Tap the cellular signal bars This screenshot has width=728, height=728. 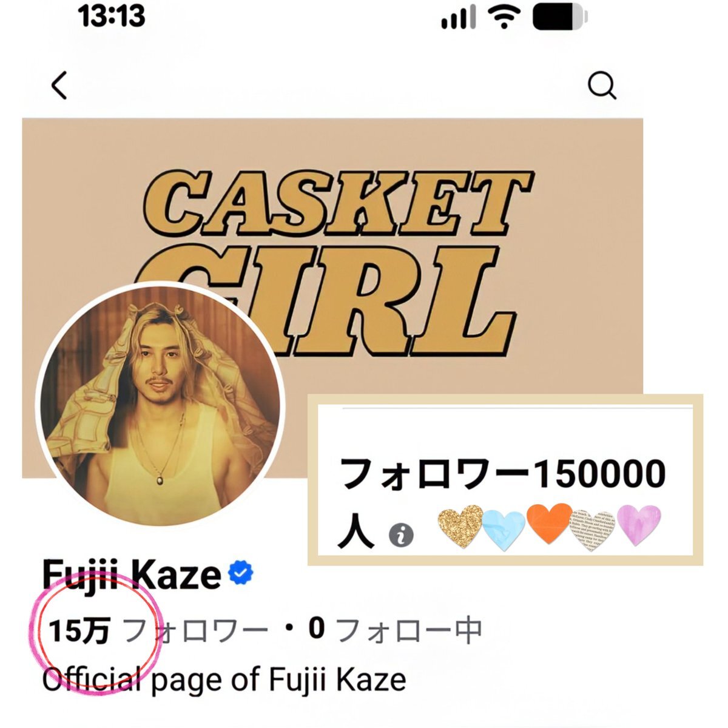[x=459, y=19]
